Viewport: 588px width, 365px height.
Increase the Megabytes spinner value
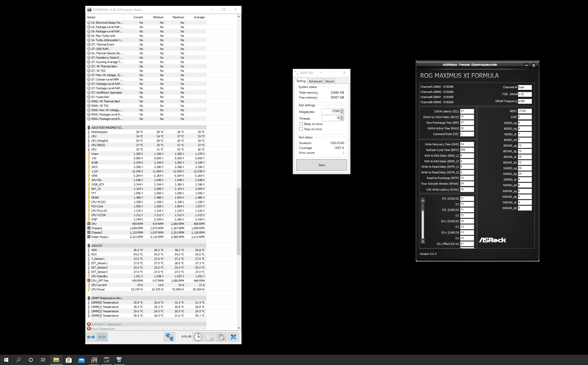[342, 110]
